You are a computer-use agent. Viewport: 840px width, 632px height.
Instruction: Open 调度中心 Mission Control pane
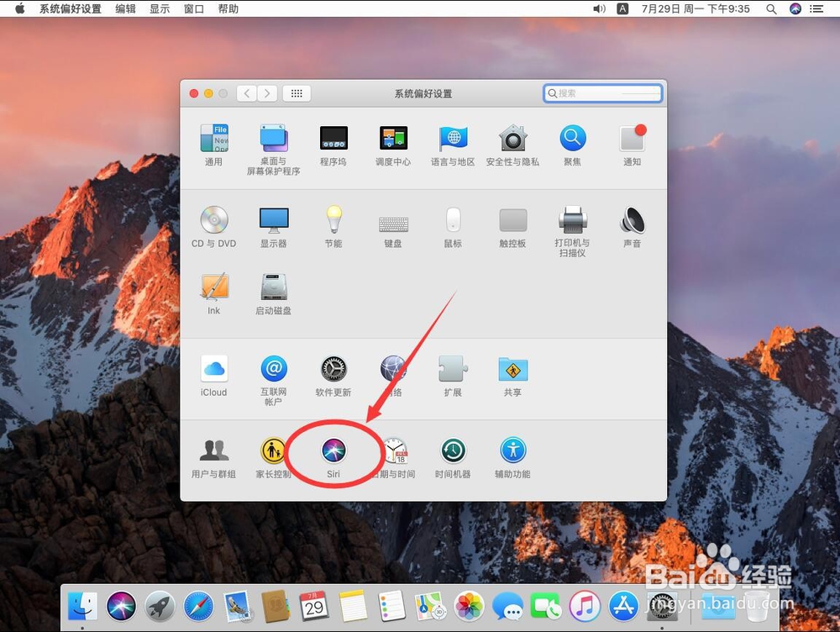(393, 145)
